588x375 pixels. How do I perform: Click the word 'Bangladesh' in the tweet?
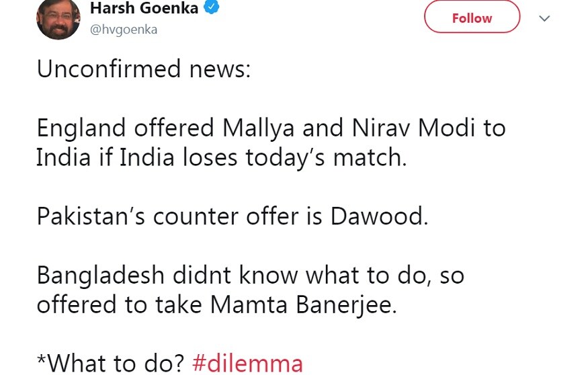tap(101, 276)
